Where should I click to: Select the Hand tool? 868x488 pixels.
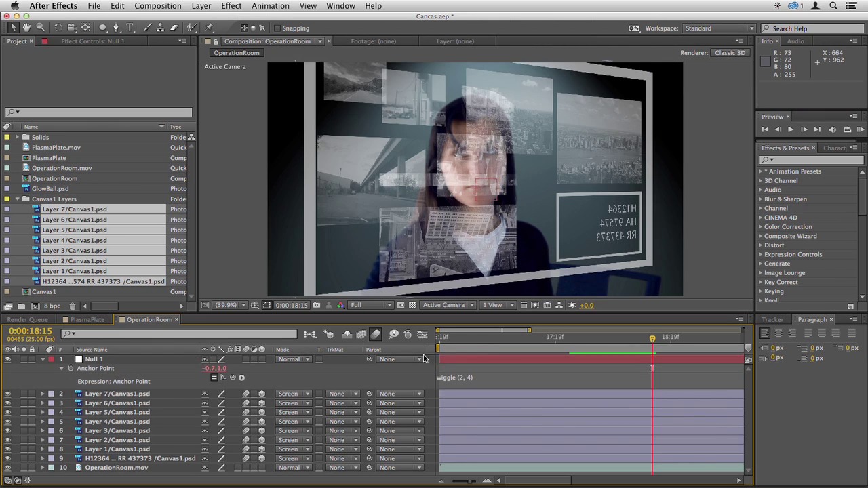[26, 28]
